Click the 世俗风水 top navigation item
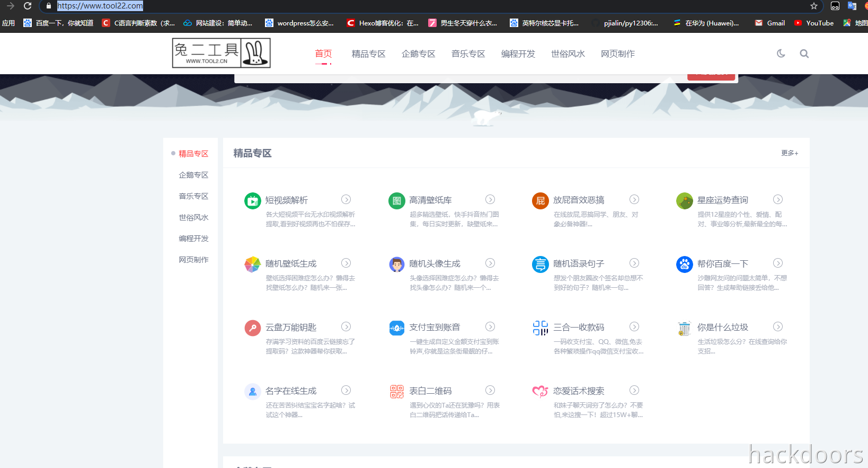The image size is (868, 468). point(568,54)
